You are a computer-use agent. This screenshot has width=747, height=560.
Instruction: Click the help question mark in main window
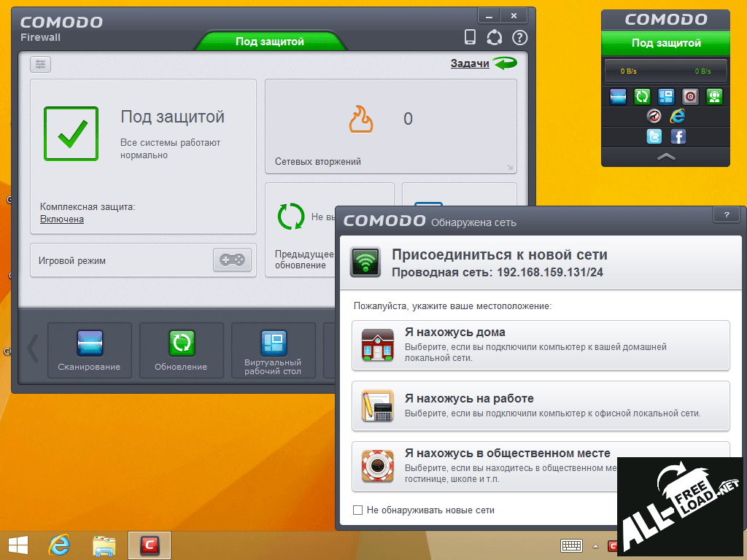pyautogui.click(x=519, y=37)
